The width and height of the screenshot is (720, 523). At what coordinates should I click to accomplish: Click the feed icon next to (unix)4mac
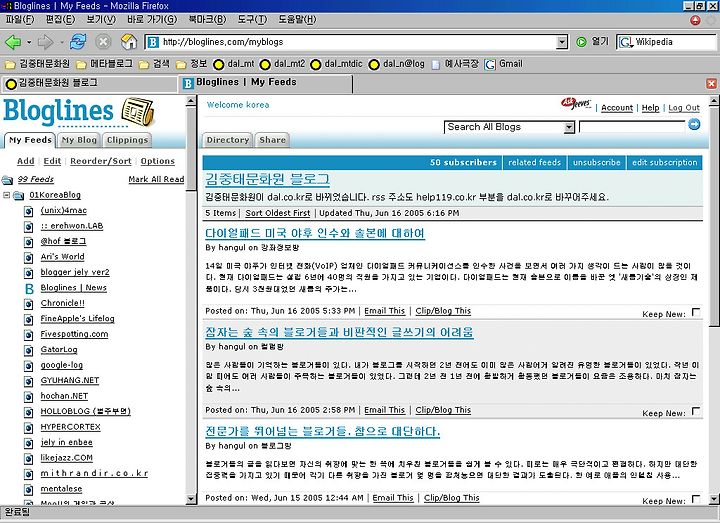click(28, 211)
